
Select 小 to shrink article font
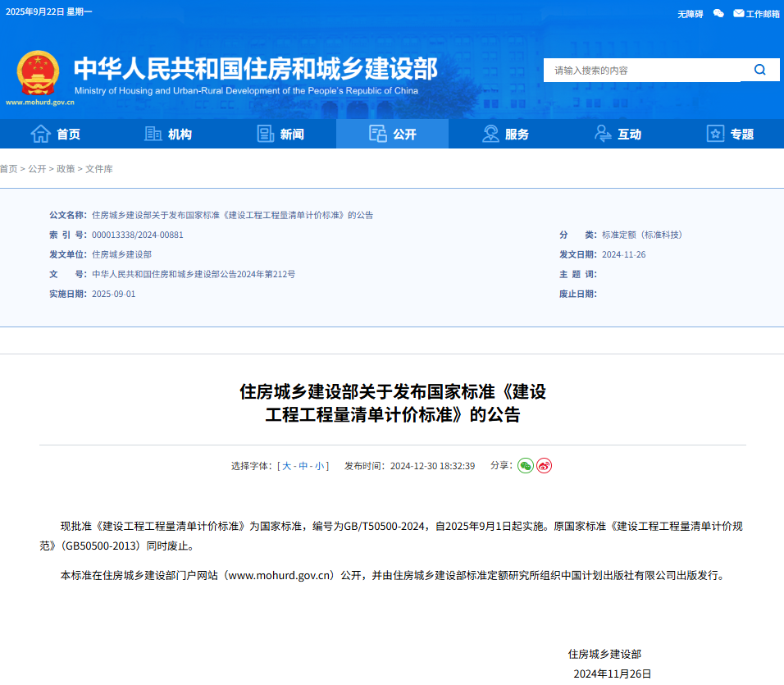pyautogui.click(x=317, y=465)
